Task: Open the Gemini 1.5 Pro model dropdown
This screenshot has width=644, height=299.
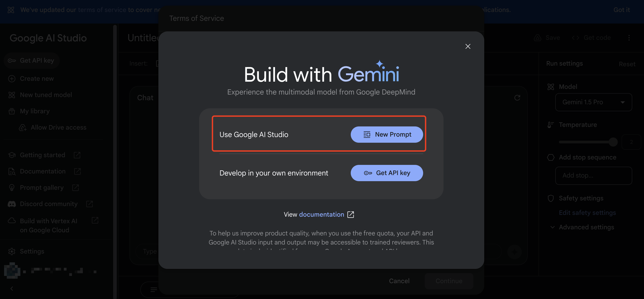Action: click(x=593, y=102)
